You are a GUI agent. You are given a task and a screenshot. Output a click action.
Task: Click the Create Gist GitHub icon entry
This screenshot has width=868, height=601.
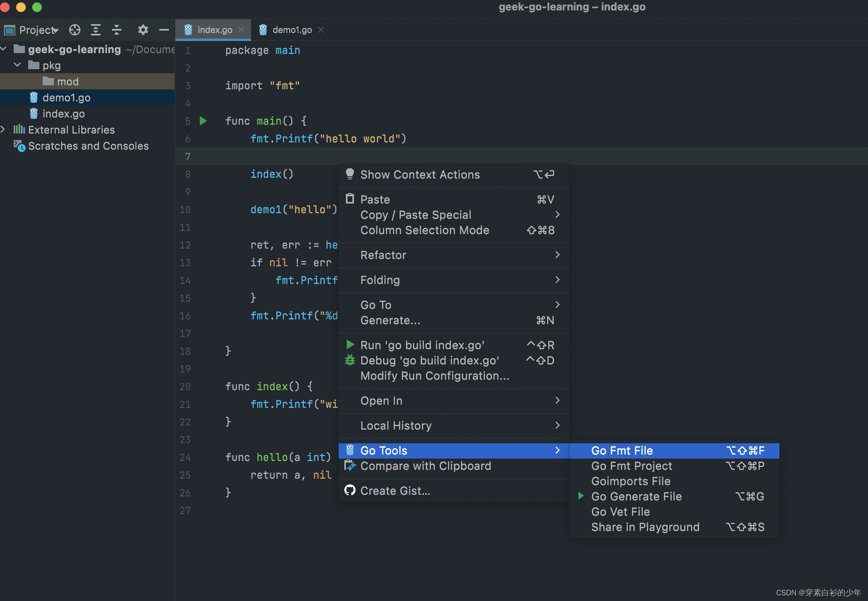(395, 491)
